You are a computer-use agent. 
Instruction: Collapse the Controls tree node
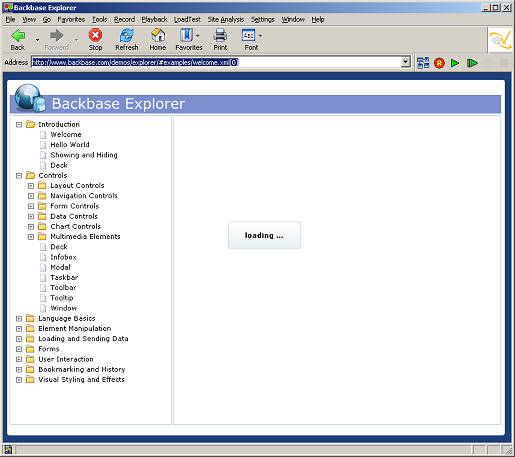point(19,176)
